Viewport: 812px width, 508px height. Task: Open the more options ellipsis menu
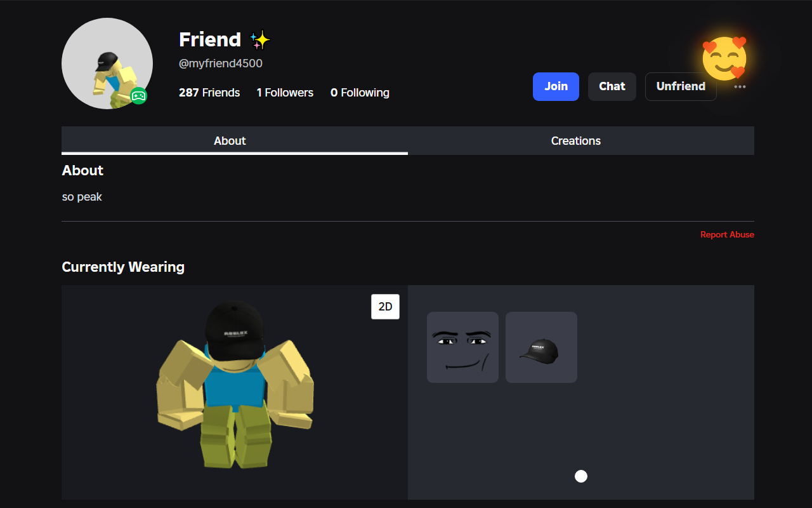(x=740, y=87)
